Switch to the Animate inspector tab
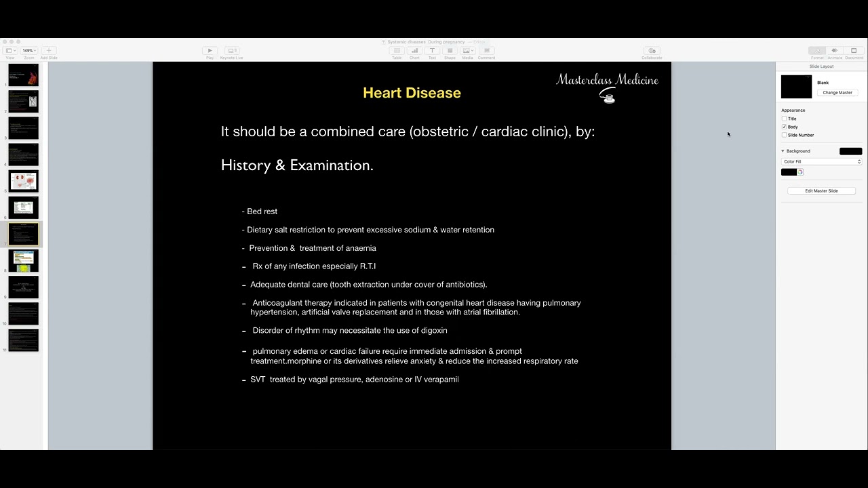The width and height of the screenshot is (868, 488). (x=835, y=50)
